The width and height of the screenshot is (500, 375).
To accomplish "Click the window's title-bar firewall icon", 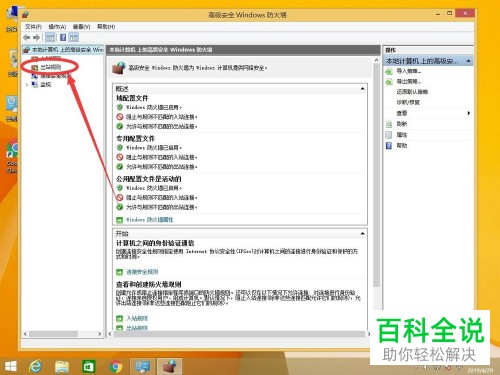I will pos(26,15).
